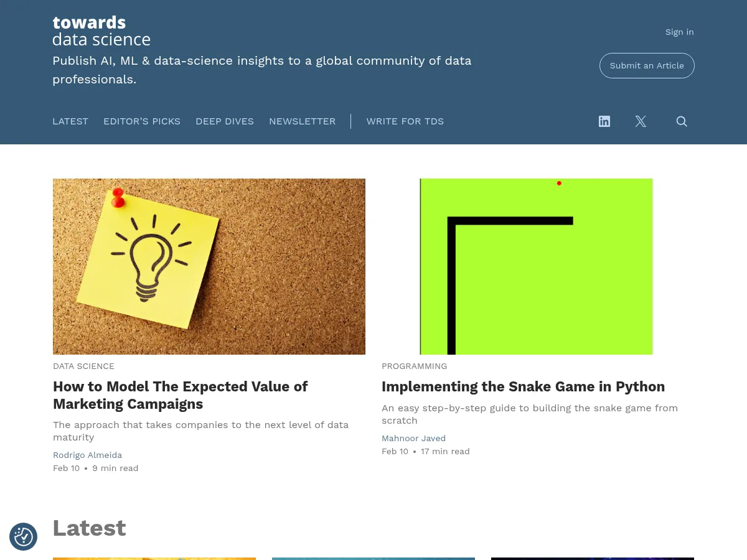Click the Towards Data Science logo

pyautogui.click(x=101, y=30)
